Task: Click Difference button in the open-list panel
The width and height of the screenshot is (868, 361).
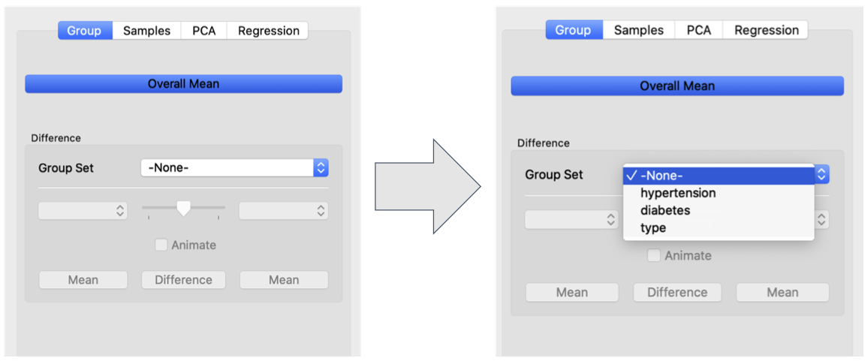Action: tap(677, 293)
